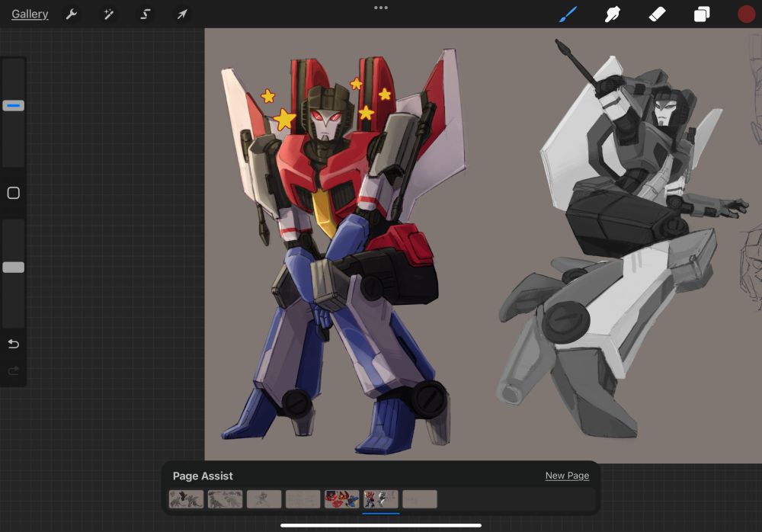Image resolution: width=762 pixels, height=532 pixels.
Task: Activate the Transform arrow tool
Action: coord(182,14)
